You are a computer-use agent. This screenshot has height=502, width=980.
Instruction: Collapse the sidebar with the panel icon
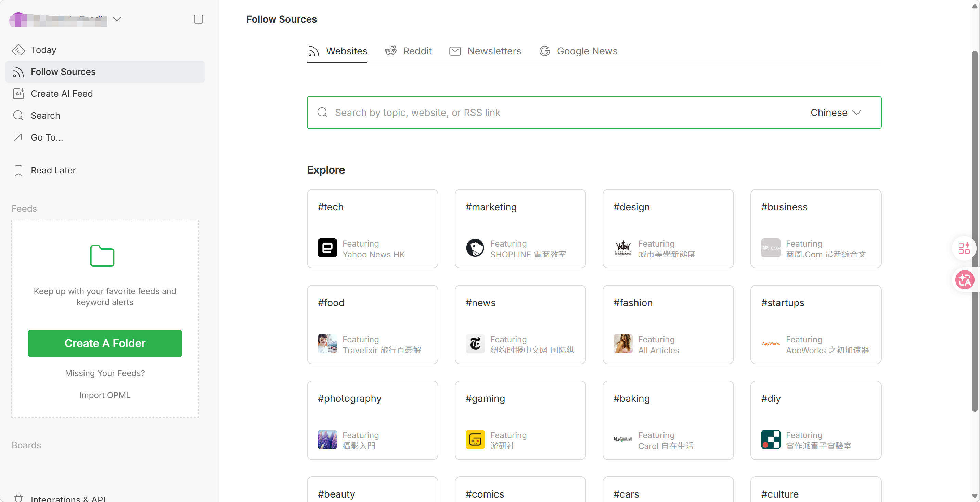pos(198,19)
